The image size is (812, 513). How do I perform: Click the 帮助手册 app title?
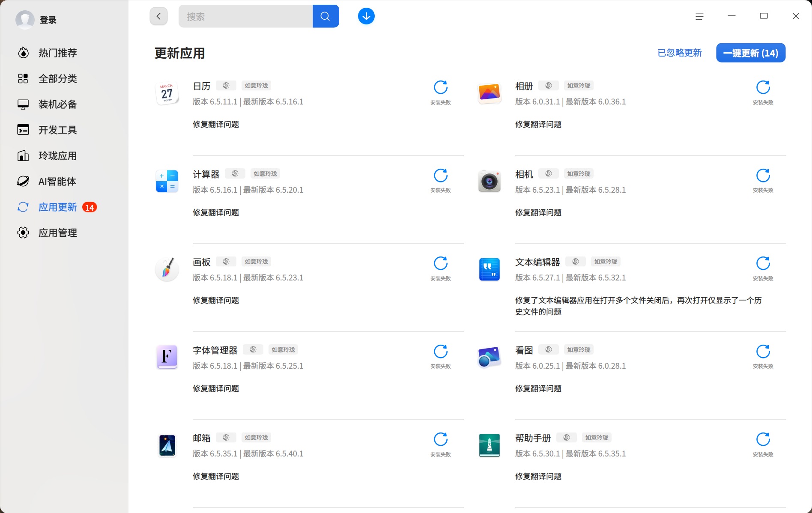tap(533, 438)
